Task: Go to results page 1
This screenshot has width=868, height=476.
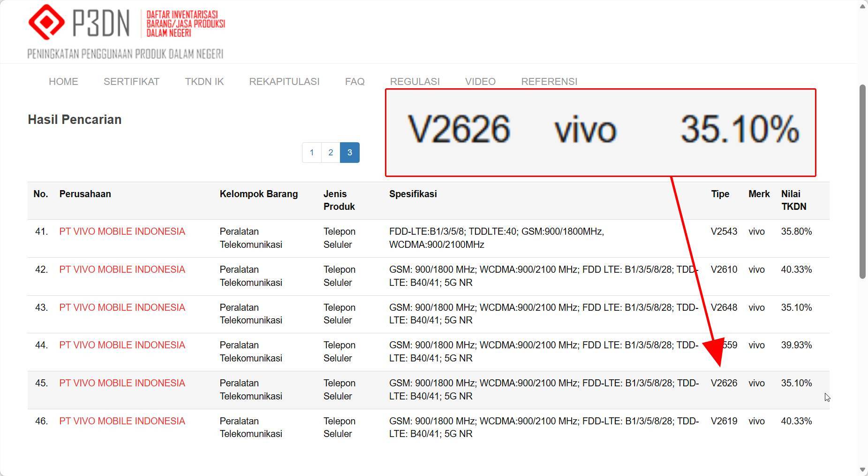Action: (x=312, y=153)
